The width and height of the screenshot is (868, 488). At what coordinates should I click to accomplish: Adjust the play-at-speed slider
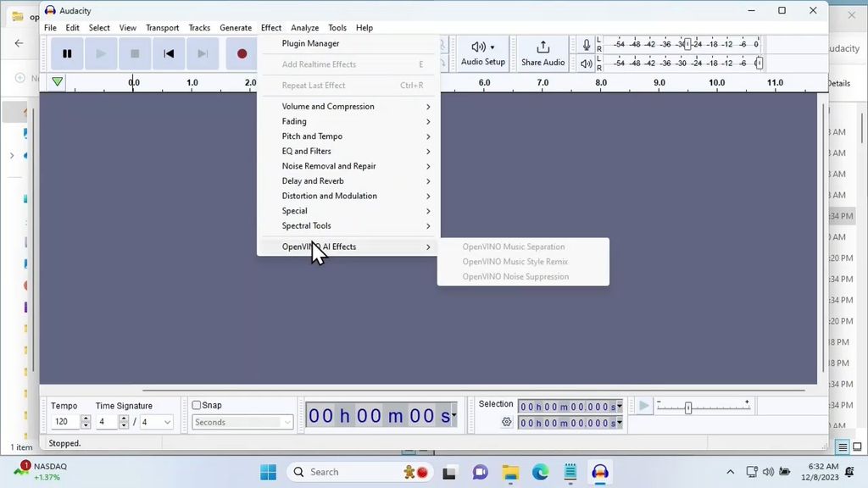pos(687,408)
